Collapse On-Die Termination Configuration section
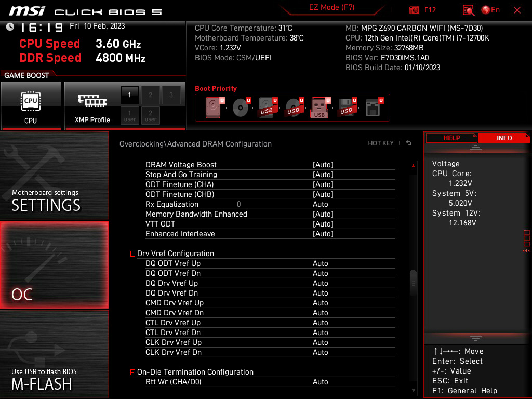The width and height of the screenshot is (532, 399). coord(132,372)
